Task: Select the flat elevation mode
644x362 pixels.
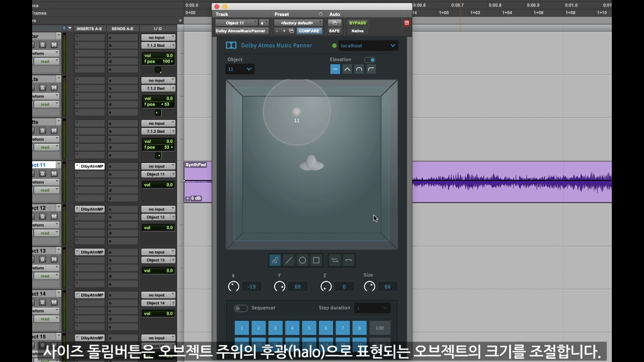Action: tap(335, 69)
